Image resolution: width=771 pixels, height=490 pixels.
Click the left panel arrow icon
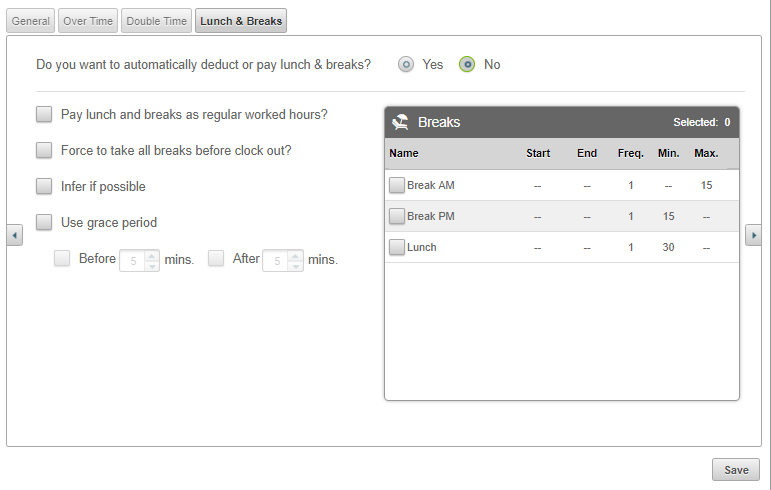pyautogui.click(x=14, y=235)
